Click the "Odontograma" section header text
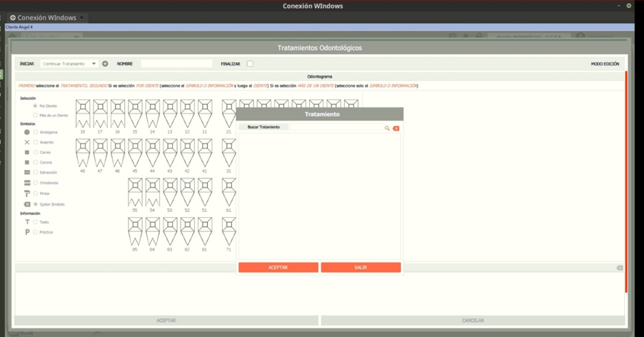644x337 pixels. pyautogui.click(x=320, y=76)
